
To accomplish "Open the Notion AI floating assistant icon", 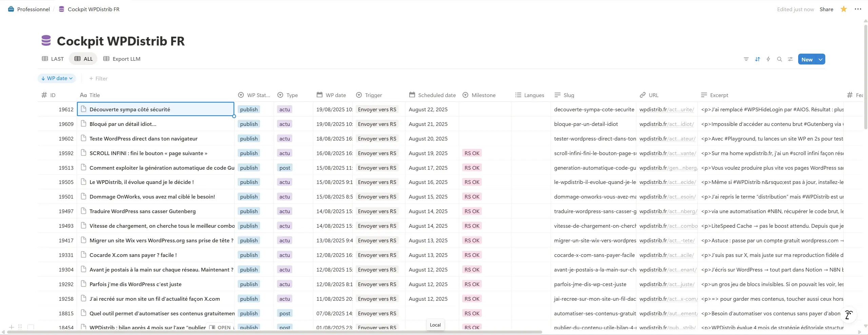I will [x=849, y=315].
